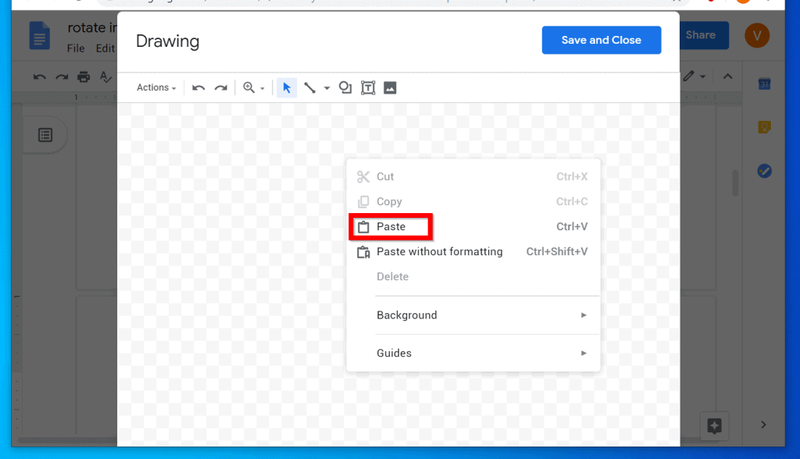
Task: Redo in the Drawing toolbar
Action: [x=221, y=88]
